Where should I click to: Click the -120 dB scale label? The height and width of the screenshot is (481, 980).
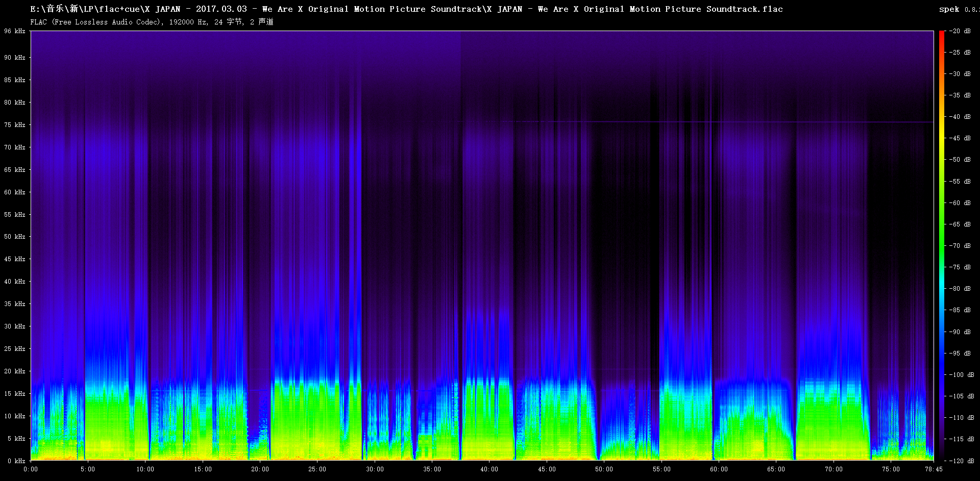coord(961,461)
